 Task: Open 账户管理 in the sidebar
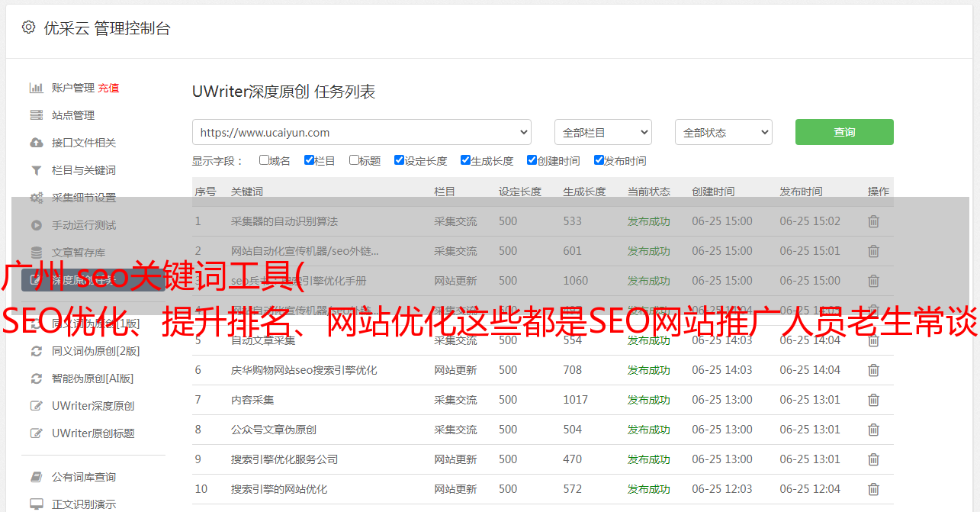pos(73,88)
